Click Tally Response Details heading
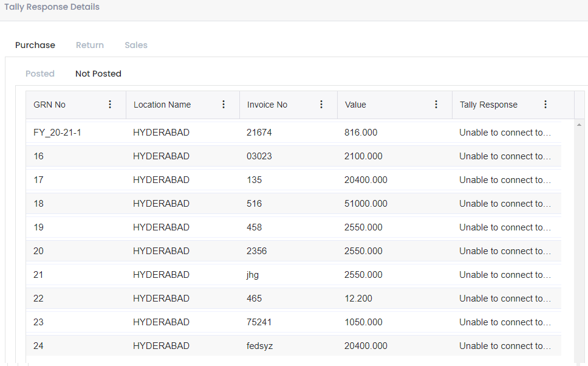588x366 pixels. pyautogui.click(x=52, y=7)
